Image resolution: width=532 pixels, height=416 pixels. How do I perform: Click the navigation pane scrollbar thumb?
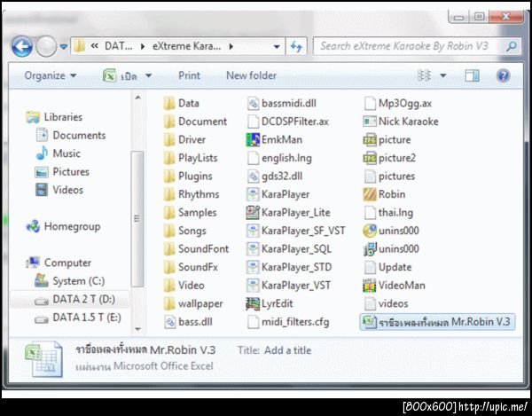[137, 219]
